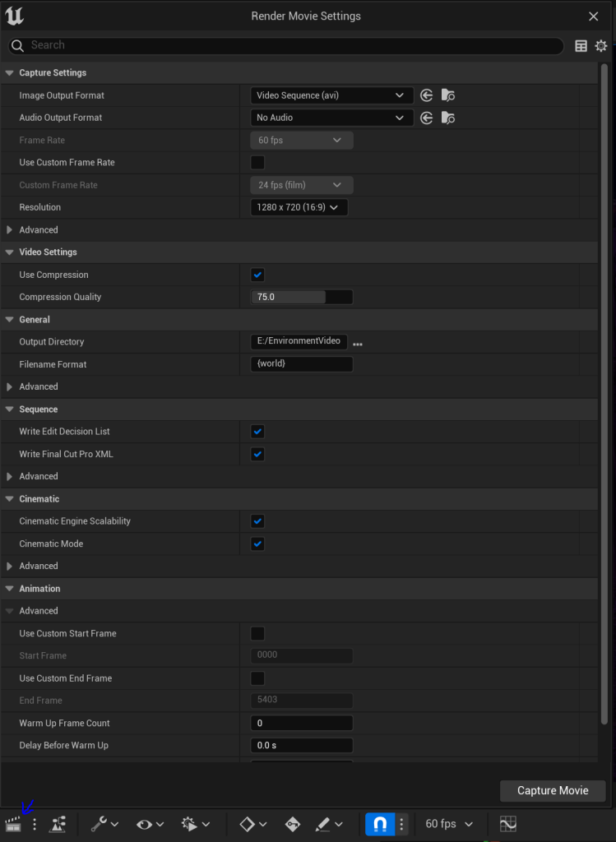Screen dimensions: 616x842
Task: Enable Use Custom Frame Rate checkbox
Action: coord(257,163)
